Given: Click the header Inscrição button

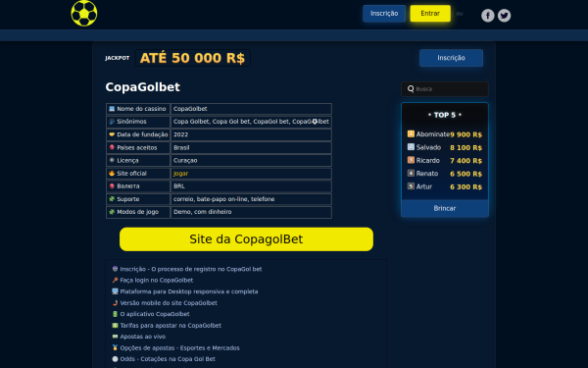Looking at the screenshot, I should tap(384, 14).
